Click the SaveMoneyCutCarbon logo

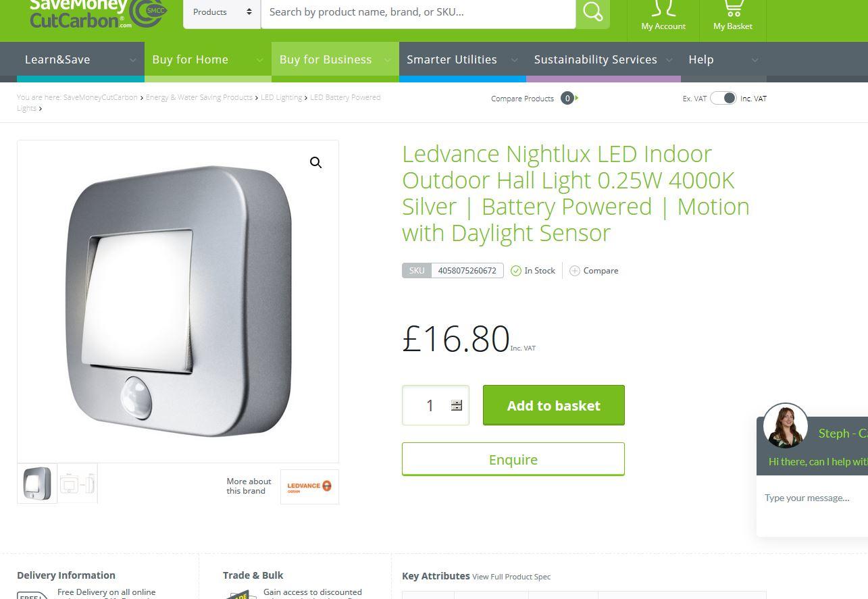click(x=98, y=14)
